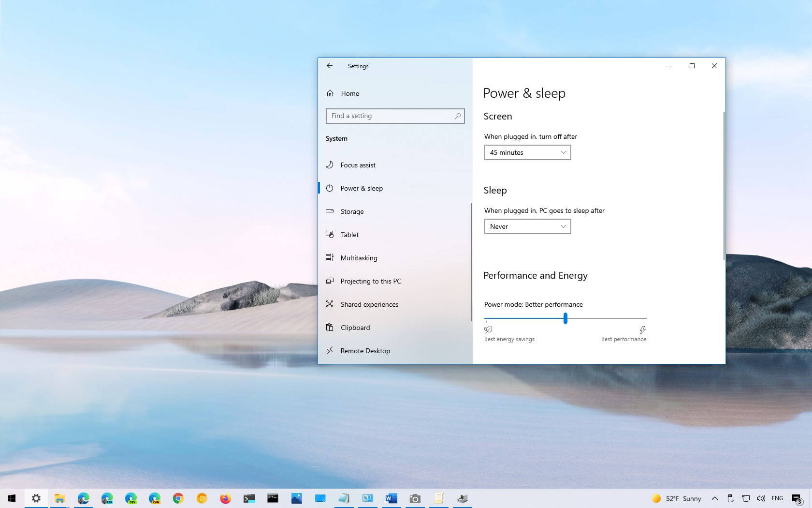This screenshot has width=812, height=508.
Task: Click Best energy savings leaf icon
Action: tap(488, 330)
